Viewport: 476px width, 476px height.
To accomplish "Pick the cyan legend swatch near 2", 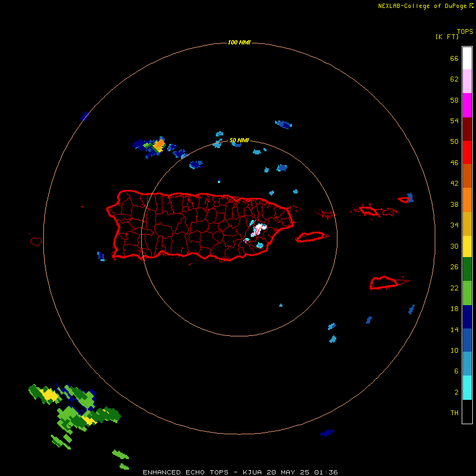I will [467, 388].
